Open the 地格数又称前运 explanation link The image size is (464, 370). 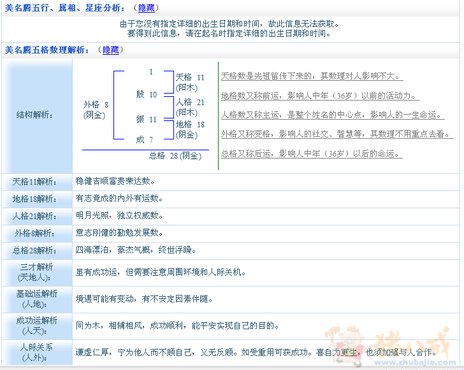320,96
